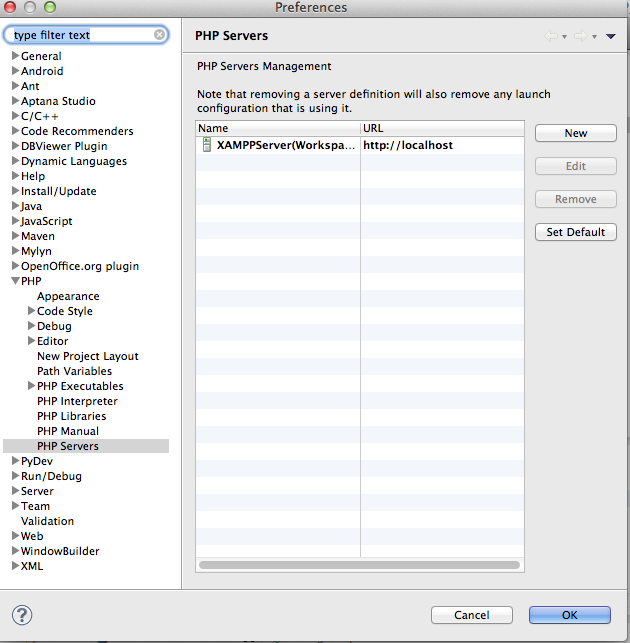This screenshot has width=630, height=643.
Task: Select PHP Interpreter preference page
Action: point(77,401)
